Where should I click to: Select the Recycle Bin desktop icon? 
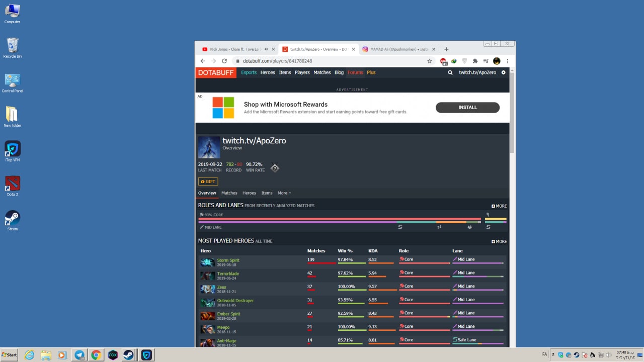pos(12,48)
